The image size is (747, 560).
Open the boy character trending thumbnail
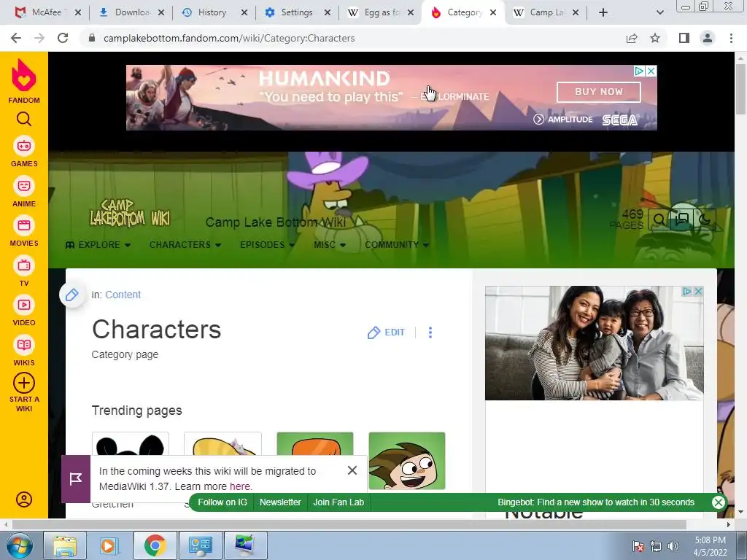[x=407, y=461]
